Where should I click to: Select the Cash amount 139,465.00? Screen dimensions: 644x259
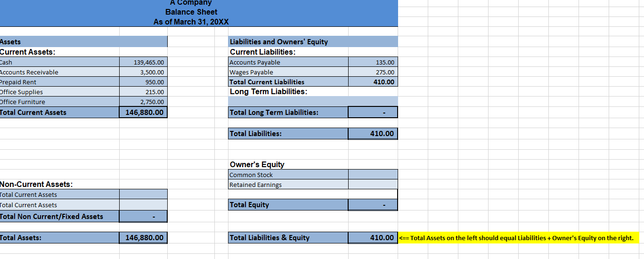(x=143, y=62)
